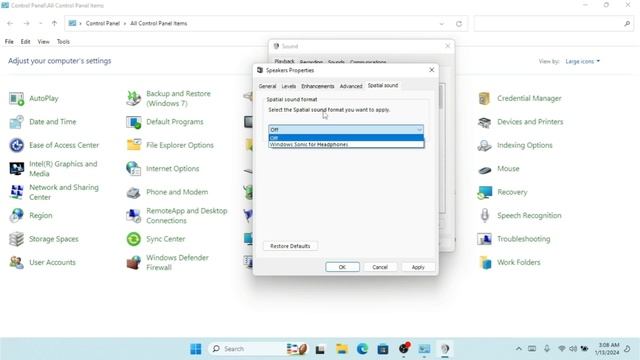
Task: Open Windows Defender Firewall icon
Action: tap(133, 262)
